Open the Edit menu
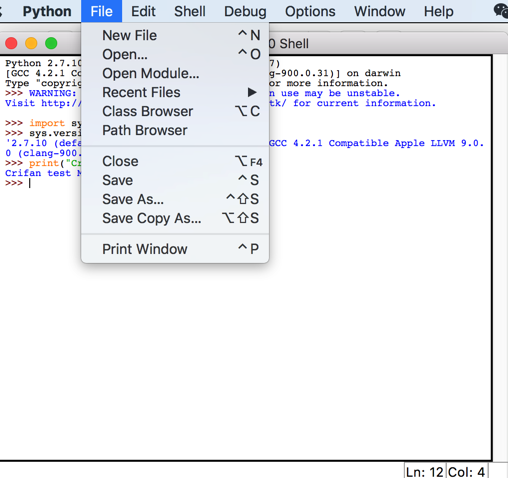 coord(143,11)
